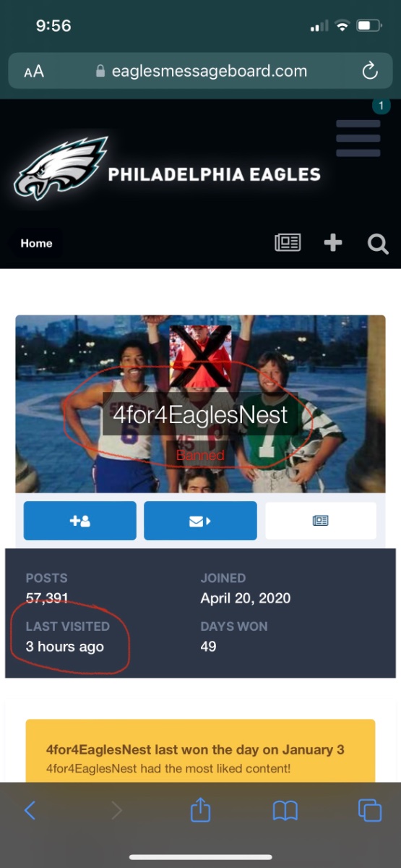Tap the Safari share icon
401x868 pixels.
pos(200,809)
